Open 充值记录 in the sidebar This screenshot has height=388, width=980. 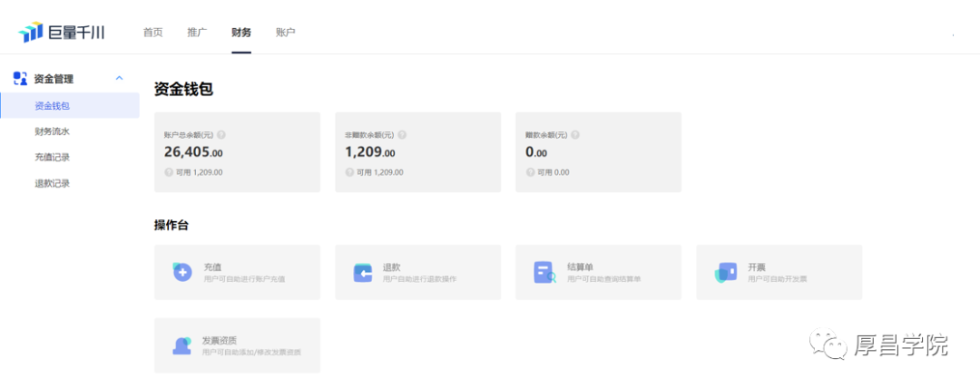point(52,157)
